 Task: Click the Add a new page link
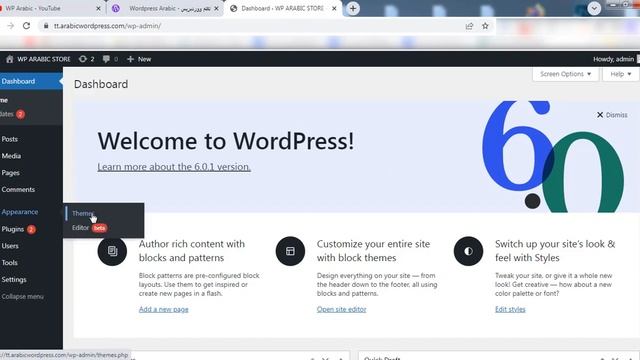(163, 309)
